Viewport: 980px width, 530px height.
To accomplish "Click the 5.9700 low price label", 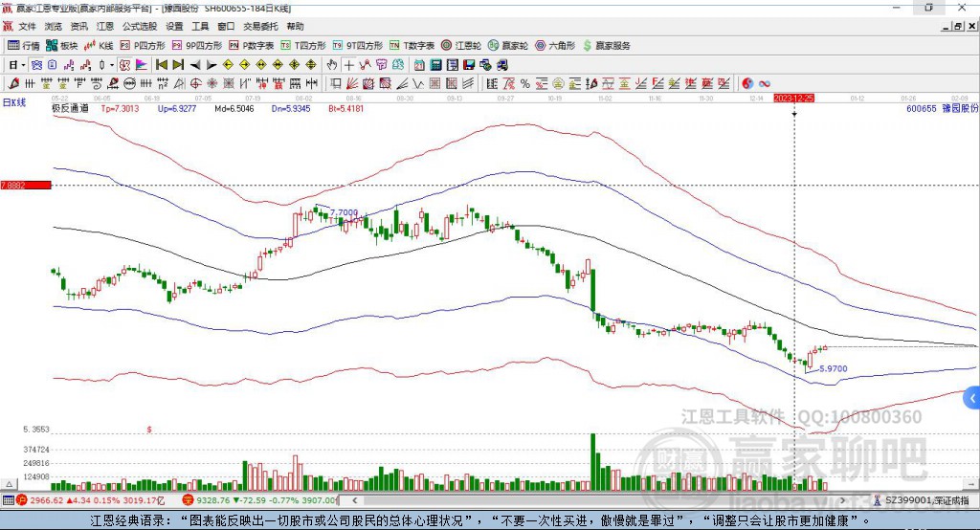I will coord(834,368).
